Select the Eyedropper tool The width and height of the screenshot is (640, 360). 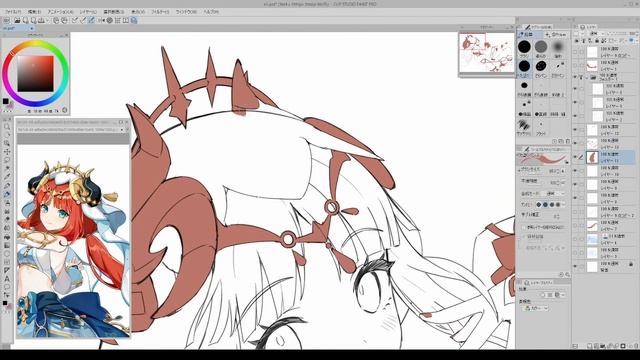(7, 177)
